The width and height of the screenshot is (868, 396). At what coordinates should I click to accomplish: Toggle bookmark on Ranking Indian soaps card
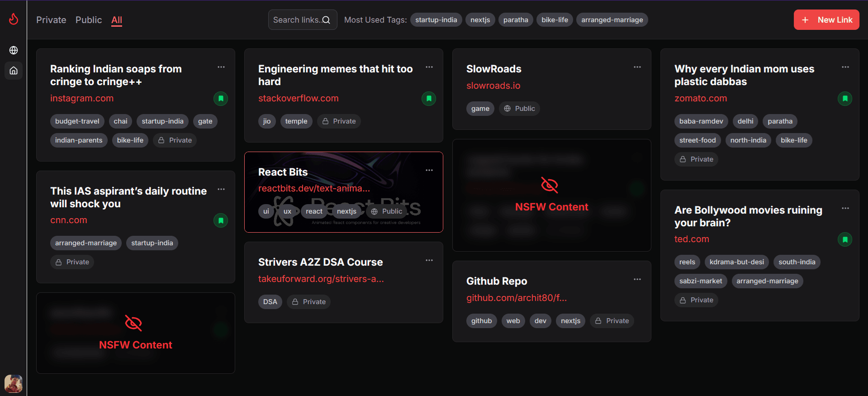[221, 98]
